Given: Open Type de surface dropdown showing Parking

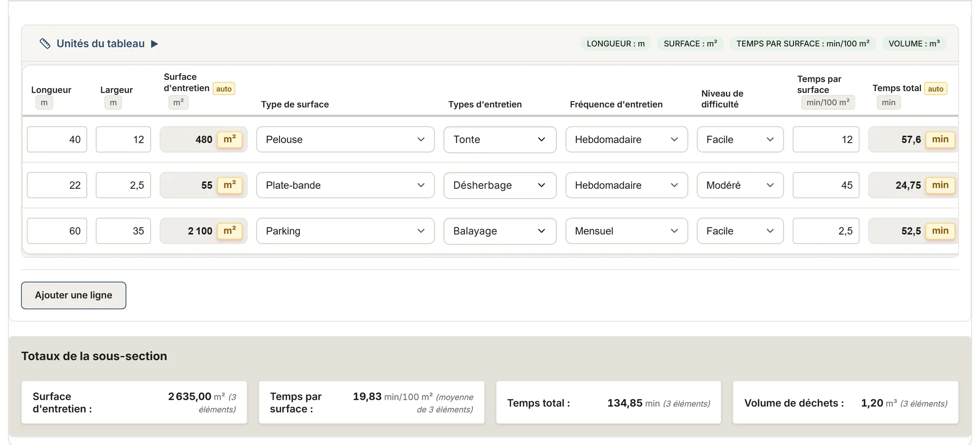Looking at the screenshot, I should click(x=345, y=231).
